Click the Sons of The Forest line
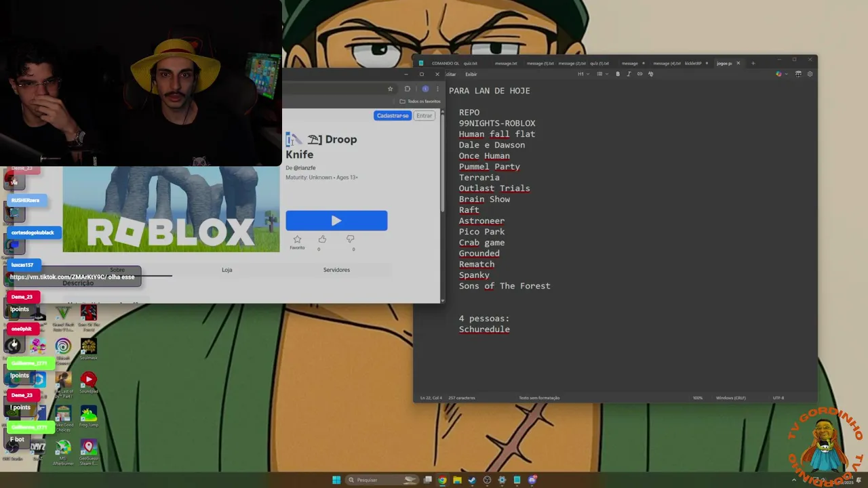This screenshot has height=488, width=868. [505, 286]
